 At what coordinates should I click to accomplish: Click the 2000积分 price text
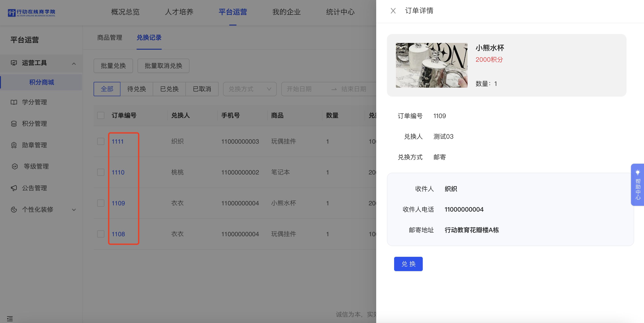click(x=489, y=60)
